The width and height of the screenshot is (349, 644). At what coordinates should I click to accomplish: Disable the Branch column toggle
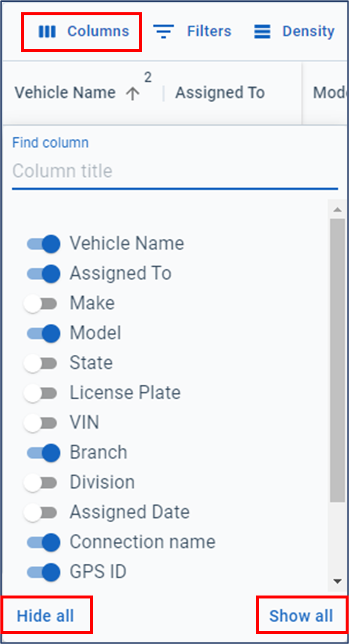pyautogui.click(x=43, y=453)
